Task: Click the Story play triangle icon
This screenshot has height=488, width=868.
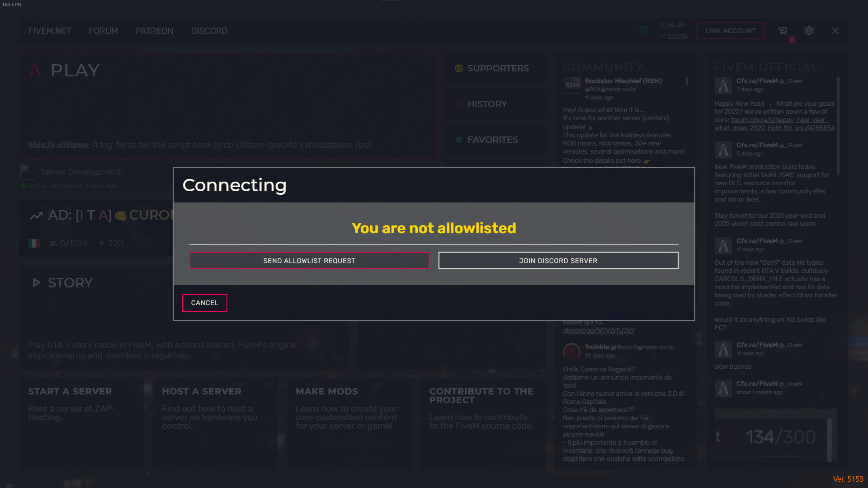Action: (x=36, y=283)
